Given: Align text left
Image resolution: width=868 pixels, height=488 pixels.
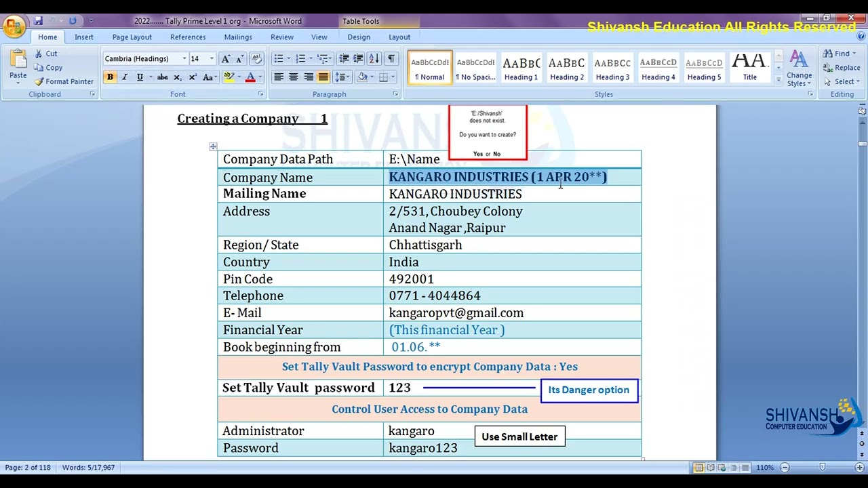Looking at the screenshot, I should 279,77.
